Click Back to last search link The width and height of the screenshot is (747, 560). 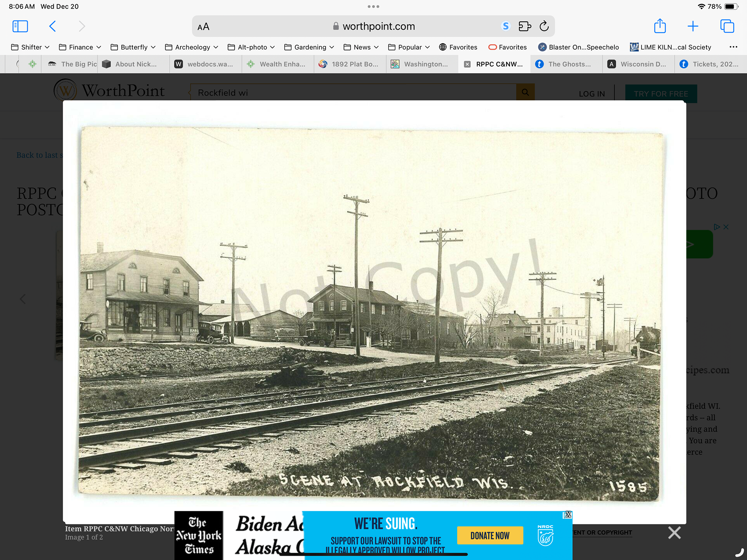coord(39,155)
